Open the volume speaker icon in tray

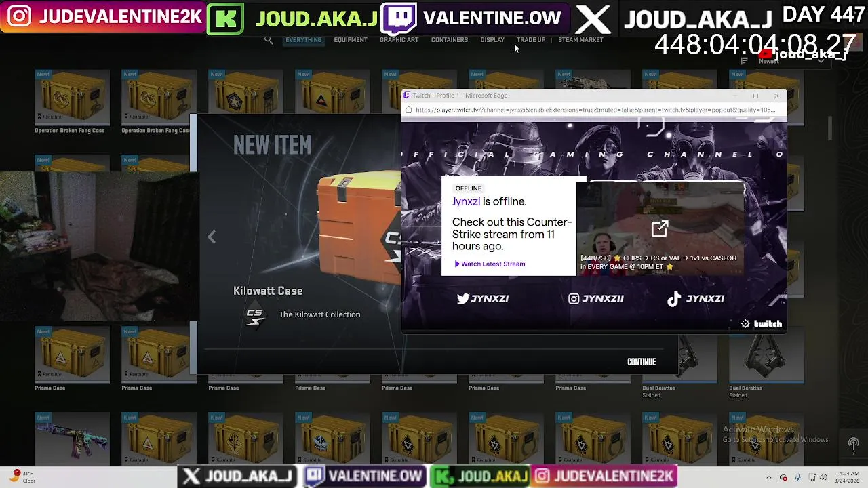point(822,477)
